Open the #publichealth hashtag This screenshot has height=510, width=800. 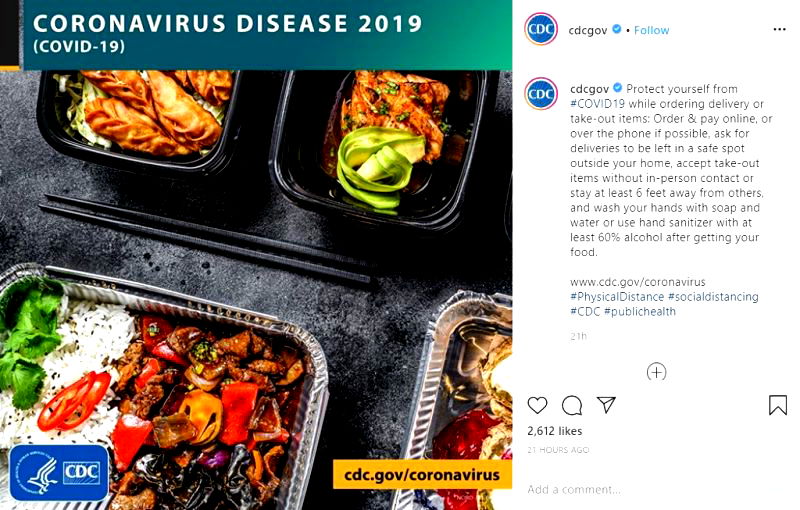coord(639,311)
